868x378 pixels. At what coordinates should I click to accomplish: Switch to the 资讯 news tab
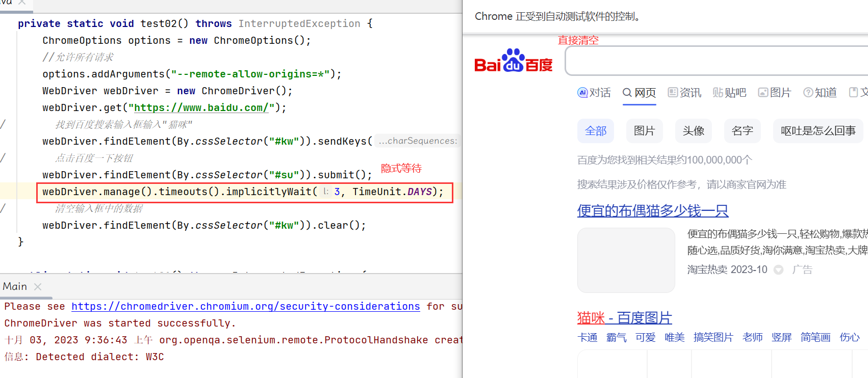coord(685,93)
